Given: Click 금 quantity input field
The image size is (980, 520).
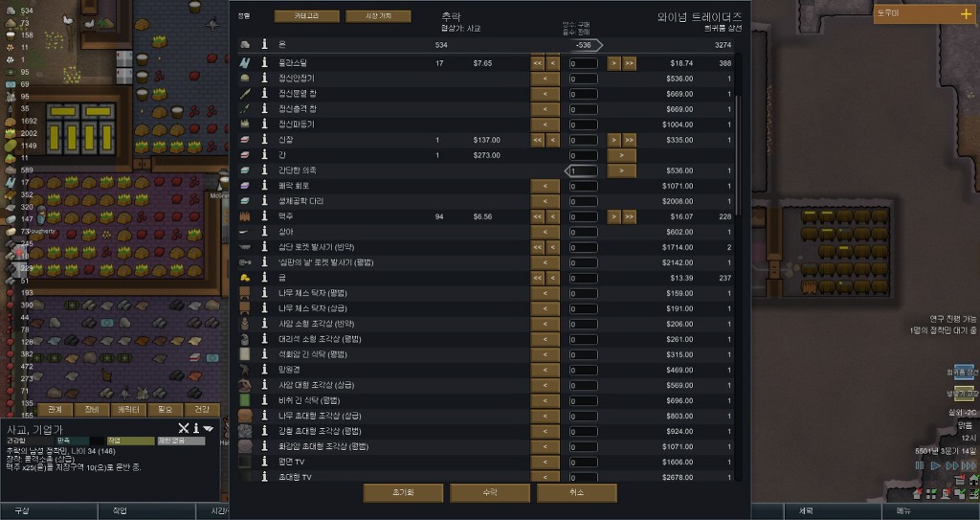Looking at the screenshot, I should pyautogui.click(x=583, y=278).
